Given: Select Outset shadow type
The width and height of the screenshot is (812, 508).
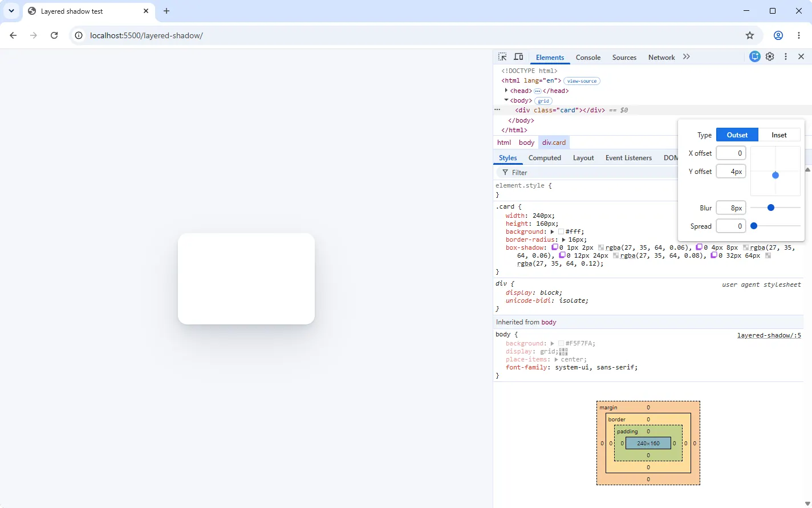Looking at the screenshot, I should pyautogui.click(x=737, y=135).
